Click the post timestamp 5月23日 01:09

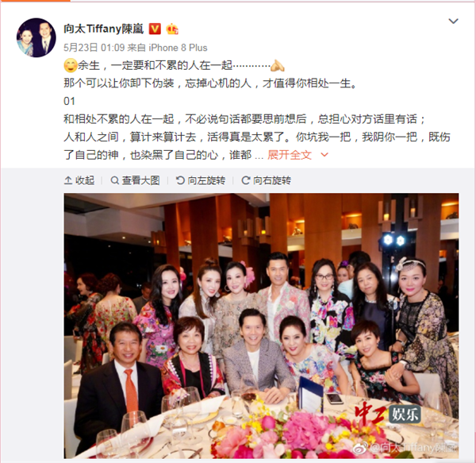[x=94, y=48]
